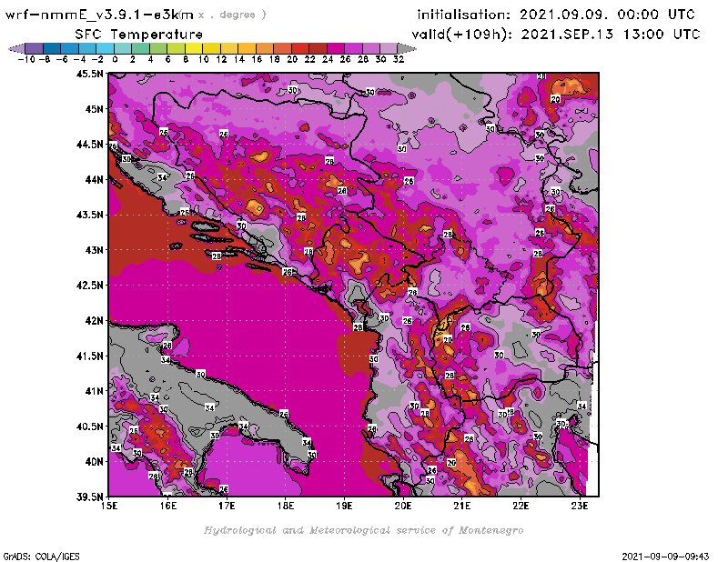
Task: Click the orange 14 to 16 legend swatch
Action: [247, 48]
